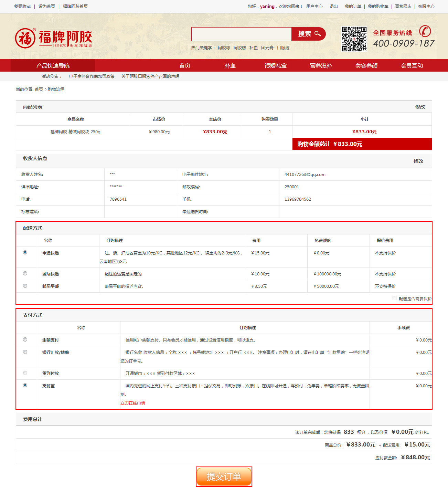448x493 pixels.
Task: Select 邮局平邮 delivery radio button
Action: click(25, 286)
